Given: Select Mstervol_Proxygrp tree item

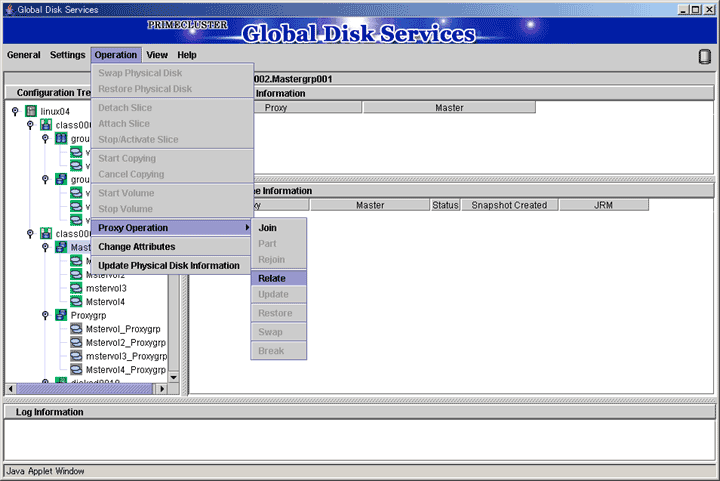Looking at the screenshot, I should 123,329.
